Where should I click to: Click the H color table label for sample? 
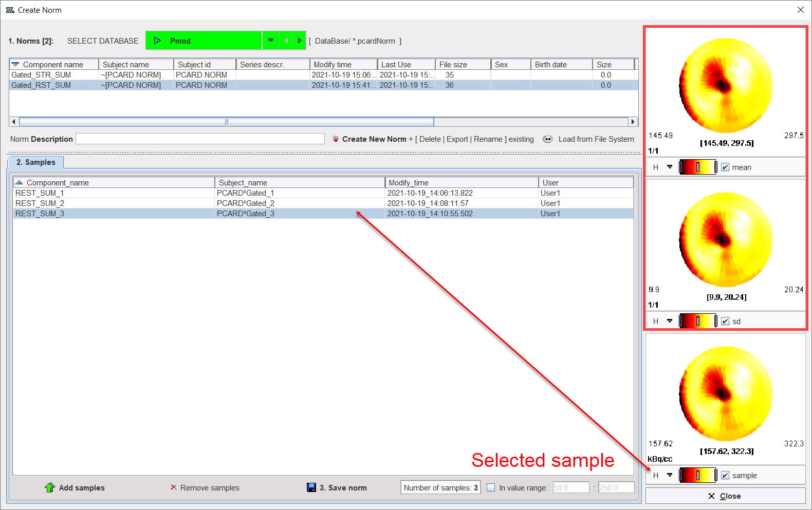[x=656, y=475]
